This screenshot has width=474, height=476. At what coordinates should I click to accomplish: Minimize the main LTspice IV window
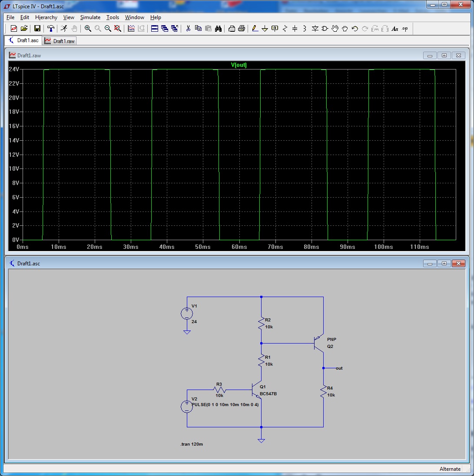click(x=433, y=4)
